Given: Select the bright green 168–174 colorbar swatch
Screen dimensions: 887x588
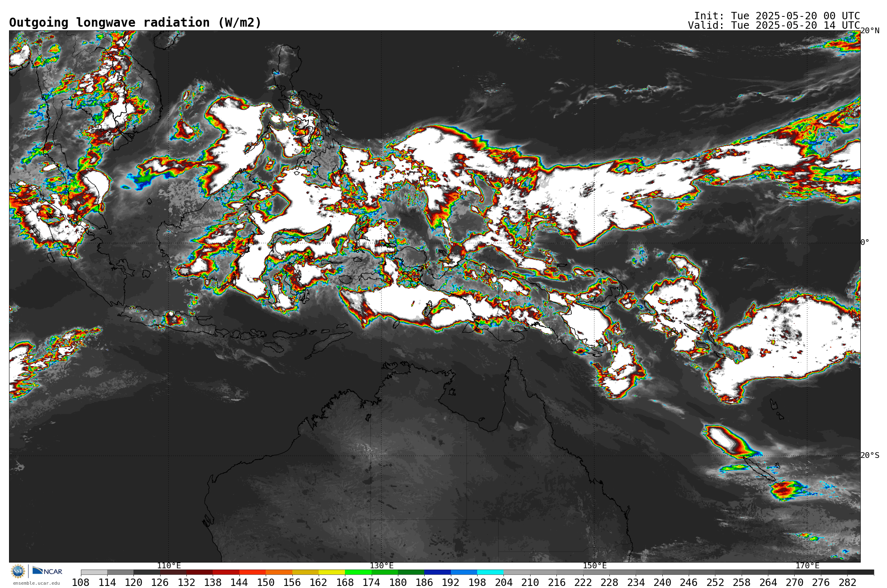Looking at the screenshot, I should pyautogui.click(x=358, y=572).
